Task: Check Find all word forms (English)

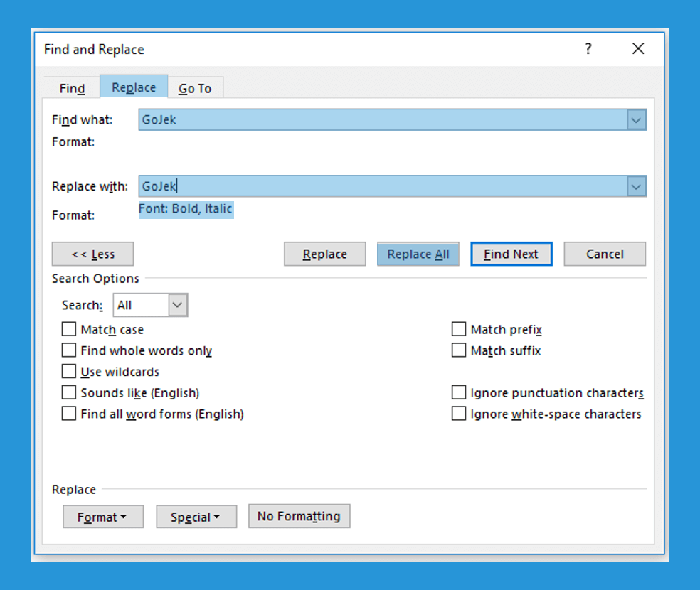Action: point(69,414)
